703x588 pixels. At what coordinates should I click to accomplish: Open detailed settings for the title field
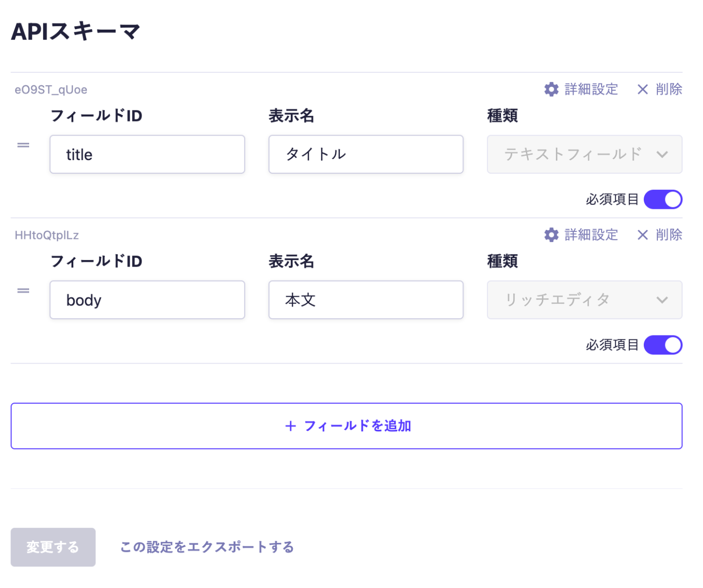point(591,89)
